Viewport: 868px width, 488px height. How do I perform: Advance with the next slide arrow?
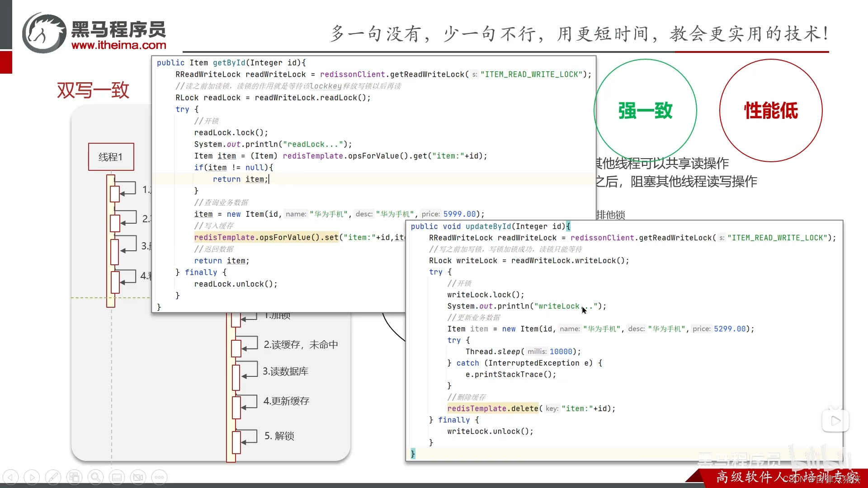point(32,477)
